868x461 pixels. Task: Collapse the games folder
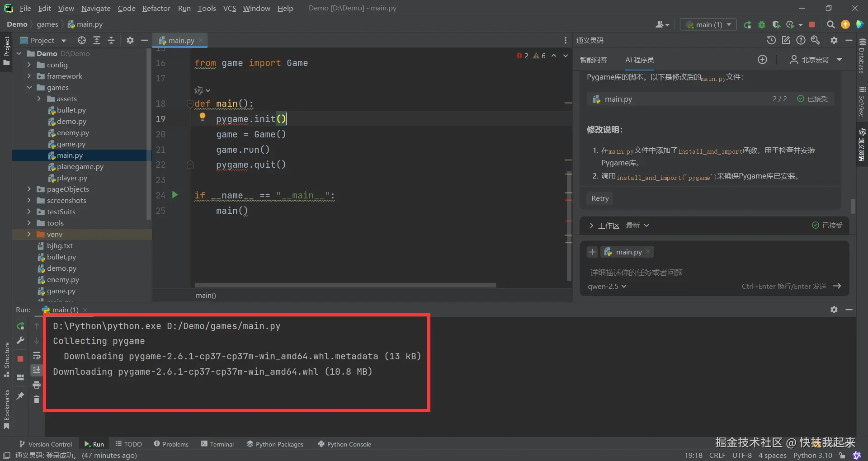[x=29, y=87]
